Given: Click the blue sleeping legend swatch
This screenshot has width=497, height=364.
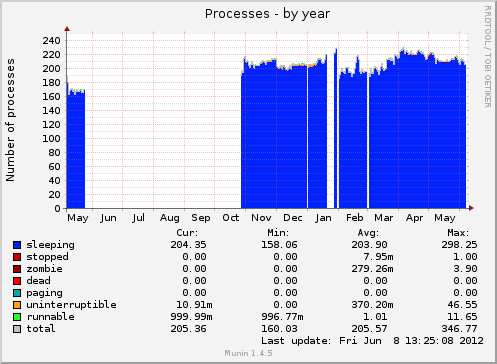Looking at the screenshot, I should 17,245.
